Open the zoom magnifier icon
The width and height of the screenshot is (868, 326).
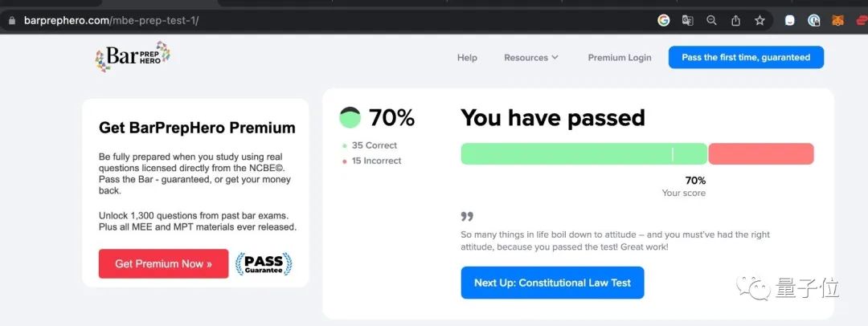pyautogui.click(x=712, y=21)
